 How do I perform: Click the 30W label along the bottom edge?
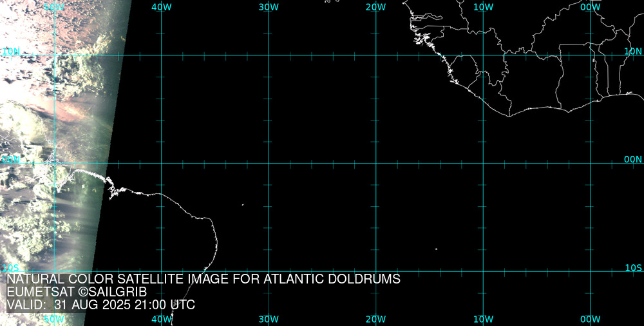coord(269,320)
